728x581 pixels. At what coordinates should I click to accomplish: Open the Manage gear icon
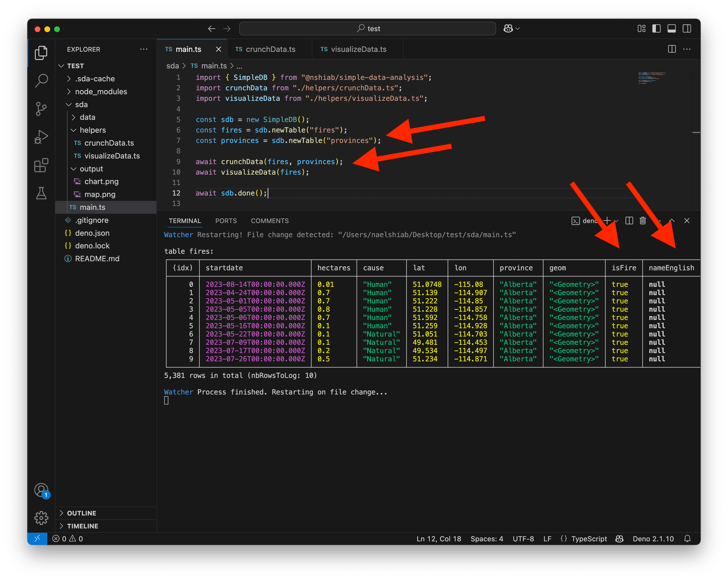41,518
